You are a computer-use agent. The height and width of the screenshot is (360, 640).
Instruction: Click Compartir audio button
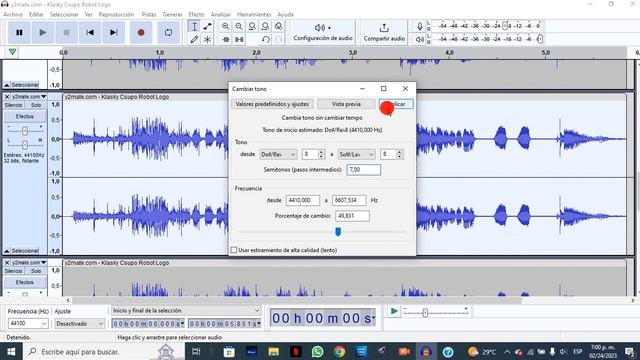(384, 32)
